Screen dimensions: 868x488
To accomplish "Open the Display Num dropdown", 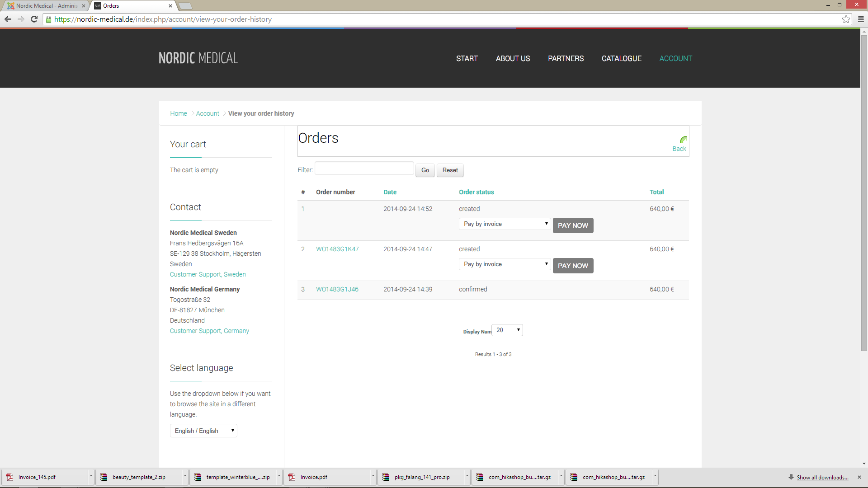I will click(507, 330).
